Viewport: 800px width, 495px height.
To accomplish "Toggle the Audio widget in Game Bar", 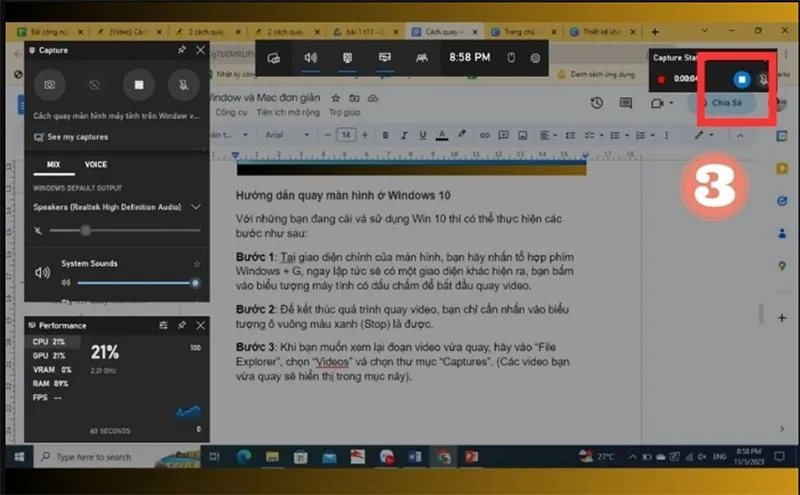I will [x=311, y=58].
